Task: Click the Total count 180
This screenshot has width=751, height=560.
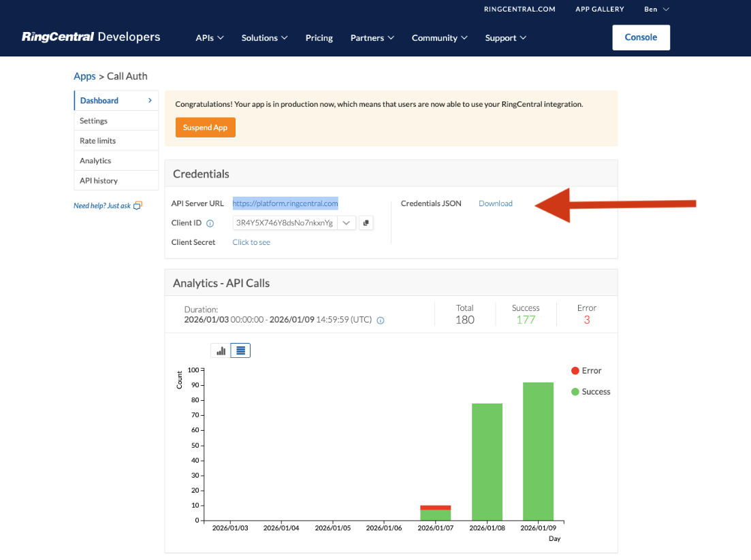Action: click(464, 320)
